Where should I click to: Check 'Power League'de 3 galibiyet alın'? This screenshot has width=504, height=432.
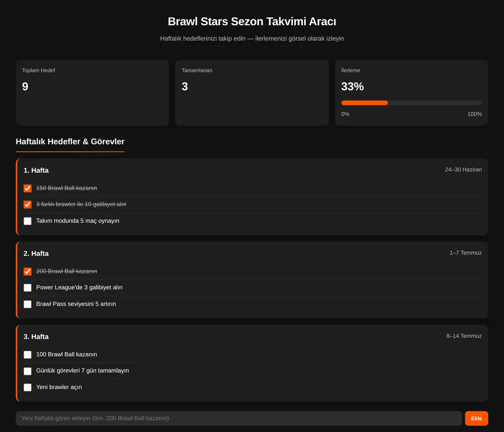pos(28,288)
